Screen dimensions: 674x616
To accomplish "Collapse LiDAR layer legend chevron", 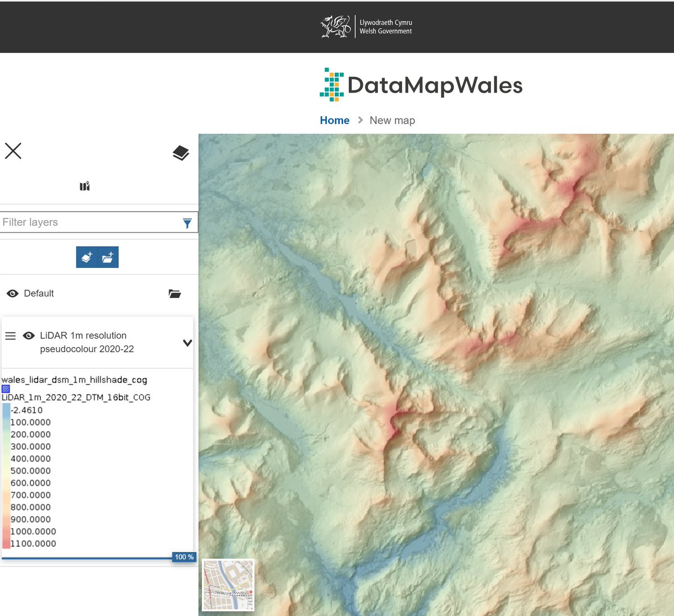I will click(x=188, y=343).
